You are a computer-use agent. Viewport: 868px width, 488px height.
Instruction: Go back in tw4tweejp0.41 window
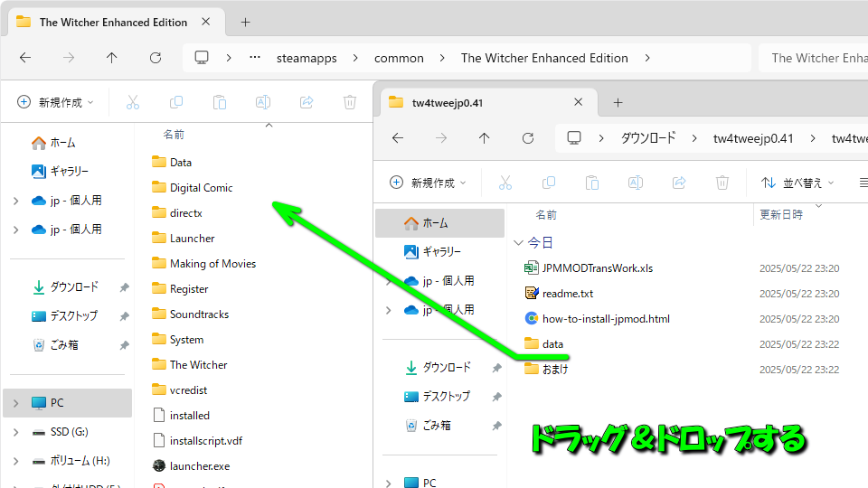(x=398, y=137)
